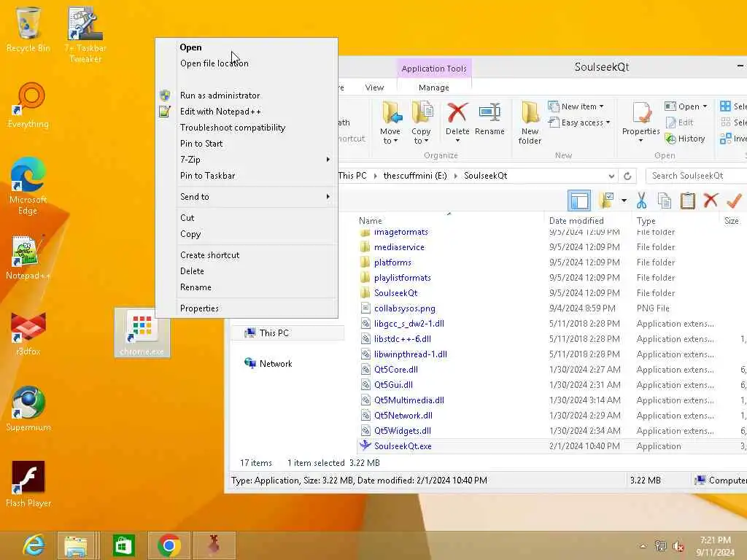Open the Delete dropdown arrow in ribbon
This screenshot has width=747, height=560.
[457, 141]
